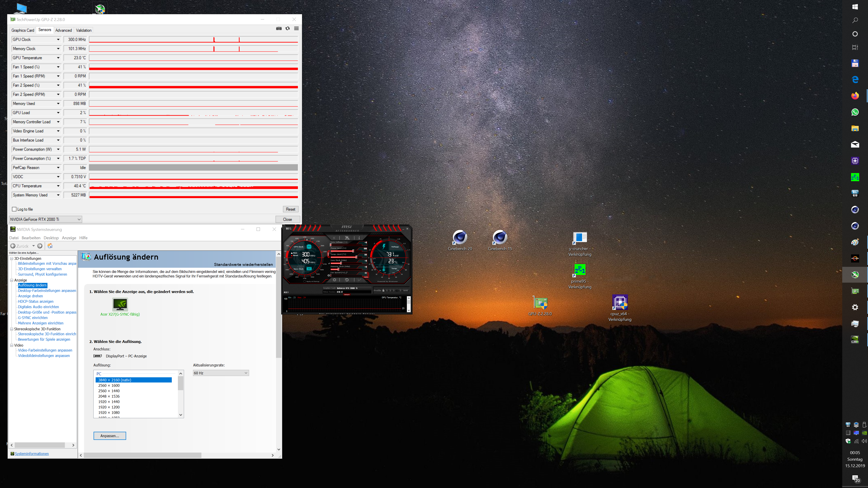Open the Desktop menu in NVIDIA Systemsteuerung
Viewport: 868px width, 488px height.
click(x=51, y=238)
